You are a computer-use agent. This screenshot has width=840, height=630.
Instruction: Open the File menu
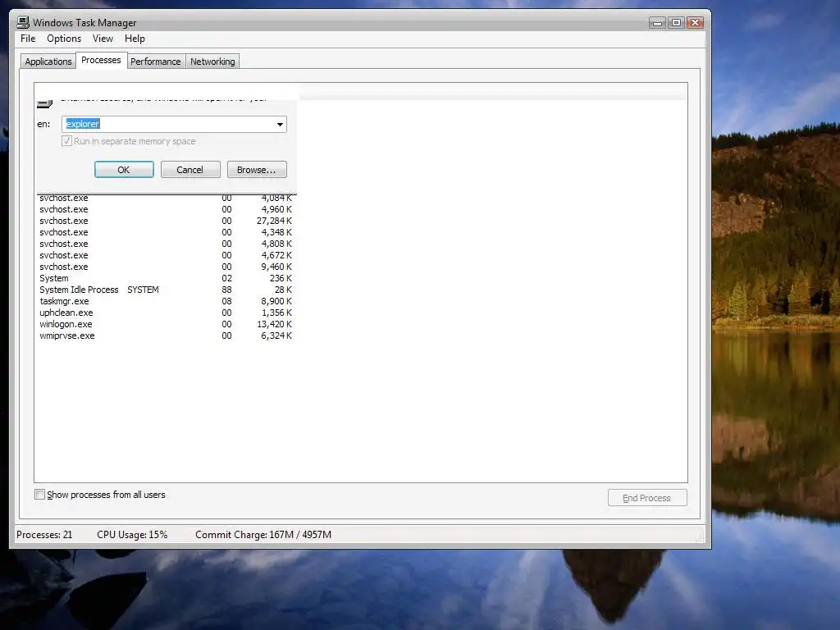pyautogui.click(x=28, y=39)
